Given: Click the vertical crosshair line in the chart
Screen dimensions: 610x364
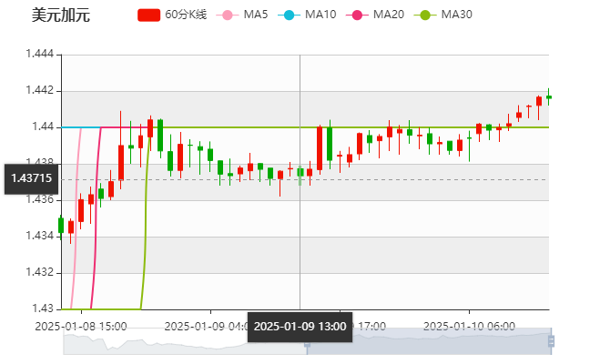Looking at the screenshot, I should 300,227.
